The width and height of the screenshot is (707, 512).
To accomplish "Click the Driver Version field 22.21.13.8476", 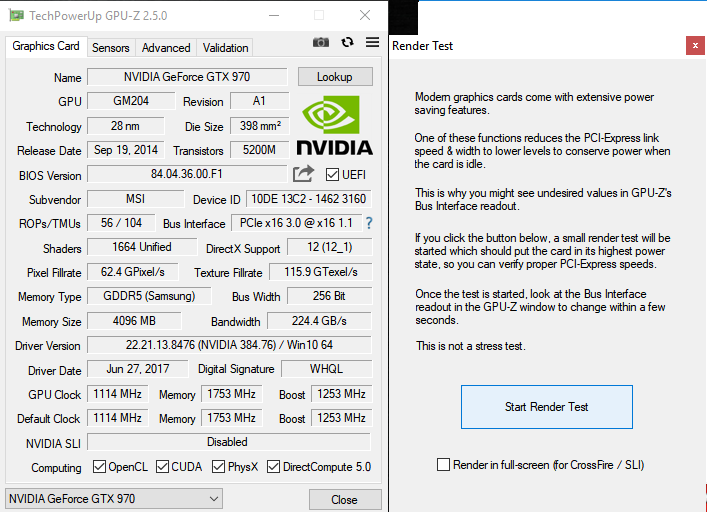I will [x=229, y=345].
